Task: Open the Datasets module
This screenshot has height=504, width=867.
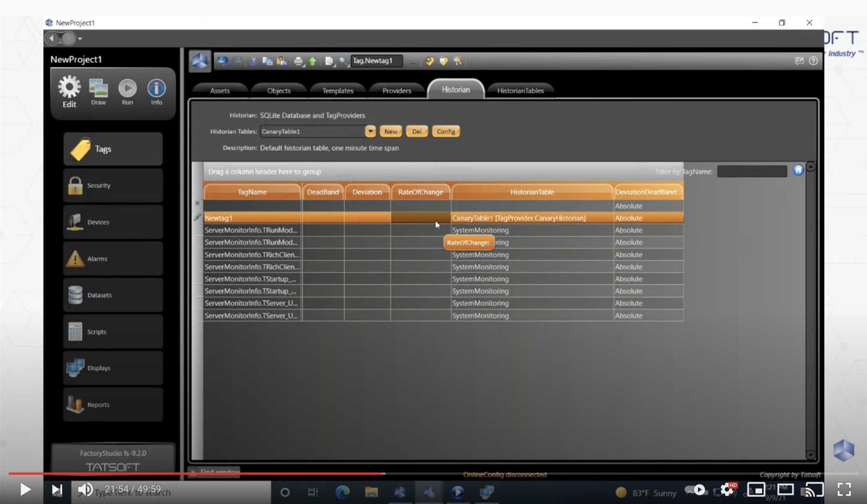Action: pyautogui.click(x=113, y=295)
